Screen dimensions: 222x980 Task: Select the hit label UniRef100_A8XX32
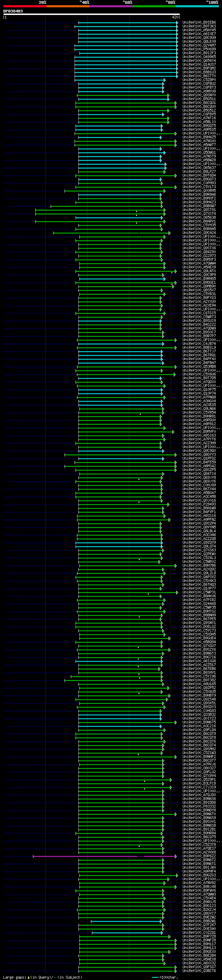coord(199,963)
